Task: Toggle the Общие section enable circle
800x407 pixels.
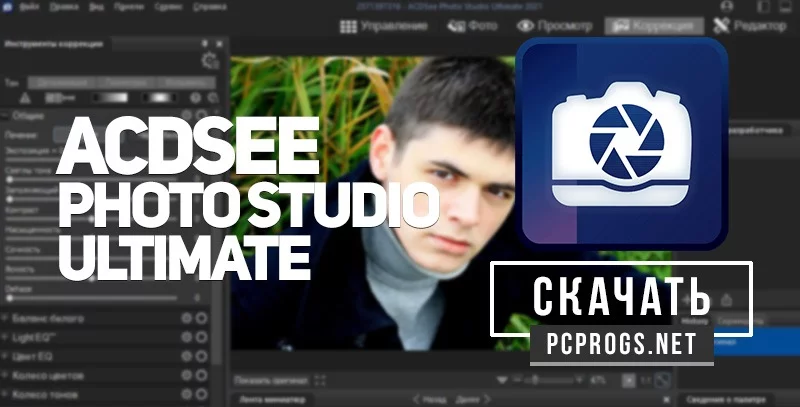Action: pos(202,116)
